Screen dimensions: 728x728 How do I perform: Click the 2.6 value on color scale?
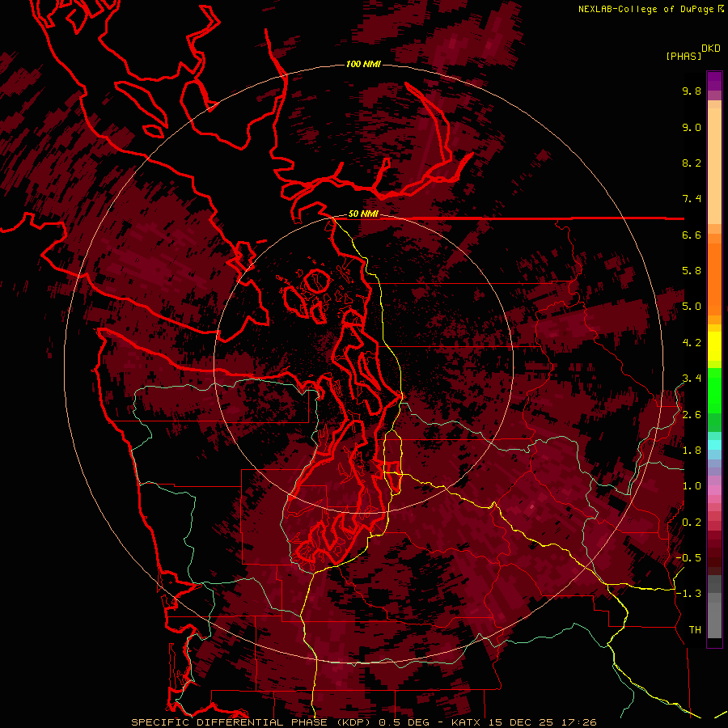(x=692, y=415)
